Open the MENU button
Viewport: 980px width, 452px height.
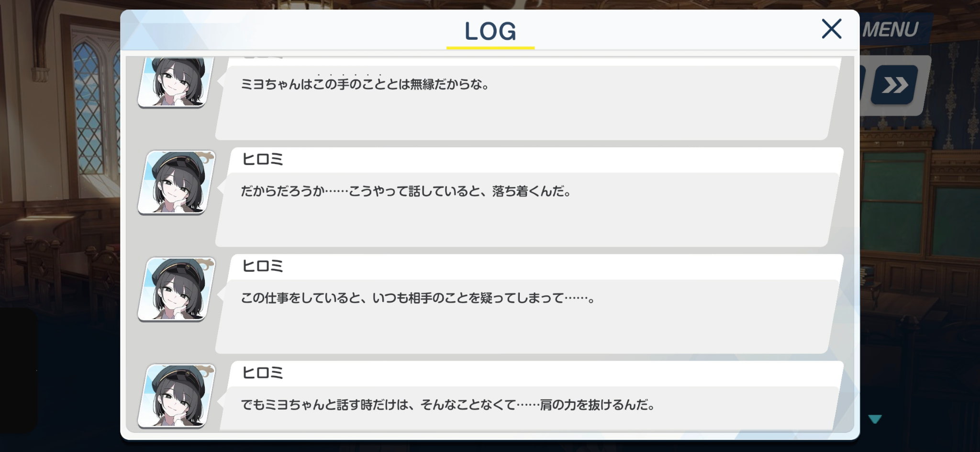point(890,30)
